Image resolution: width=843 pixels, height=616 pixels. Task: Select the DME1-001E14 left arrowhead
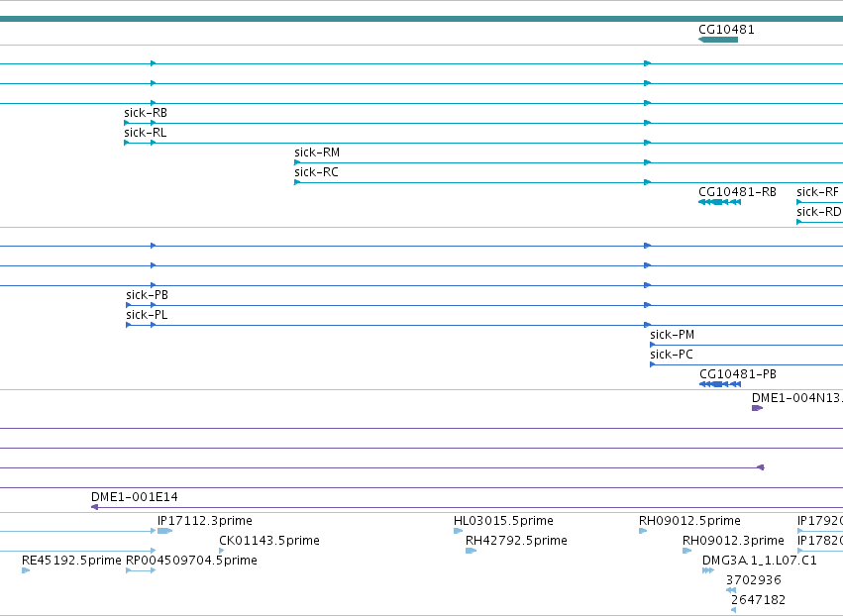point(95,507)
